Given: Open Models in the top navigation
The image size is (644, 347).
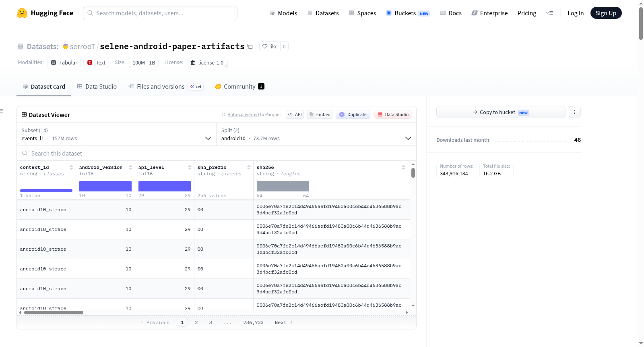Looking at the screenshot, I should 283,13.
